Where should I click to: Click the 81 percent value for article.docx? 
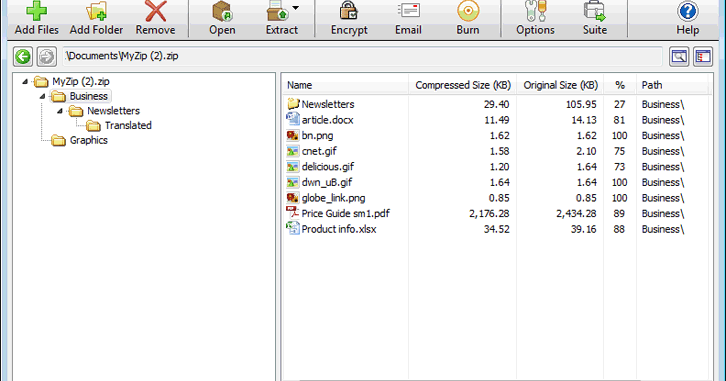pyautogui.click(x=620, y=120)
